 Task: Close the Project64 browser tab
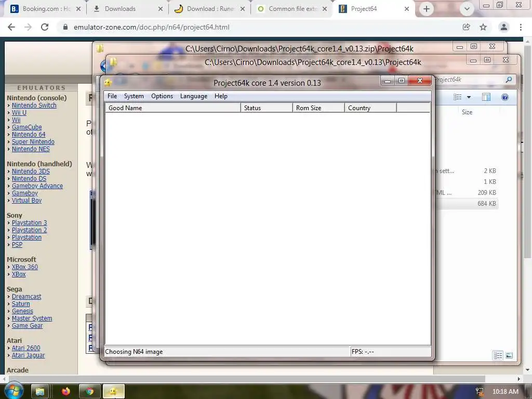[x=407, y=9]
